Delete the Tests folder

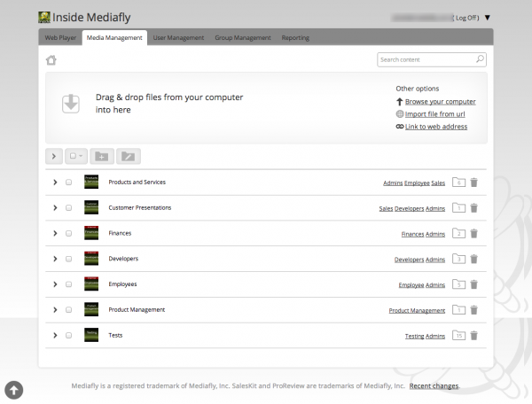pos(474,336)
